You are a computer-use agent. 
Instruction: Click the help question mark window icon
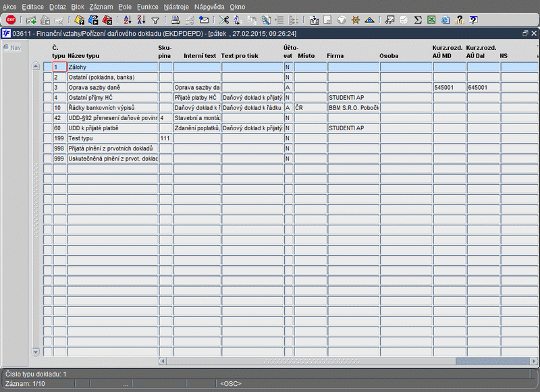pos(474,20)
